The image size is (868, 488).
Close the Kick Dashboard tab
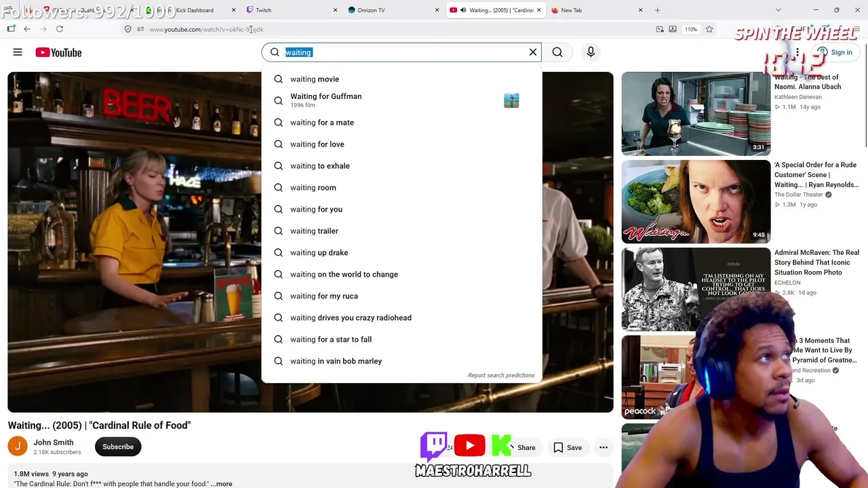(233, 10)
